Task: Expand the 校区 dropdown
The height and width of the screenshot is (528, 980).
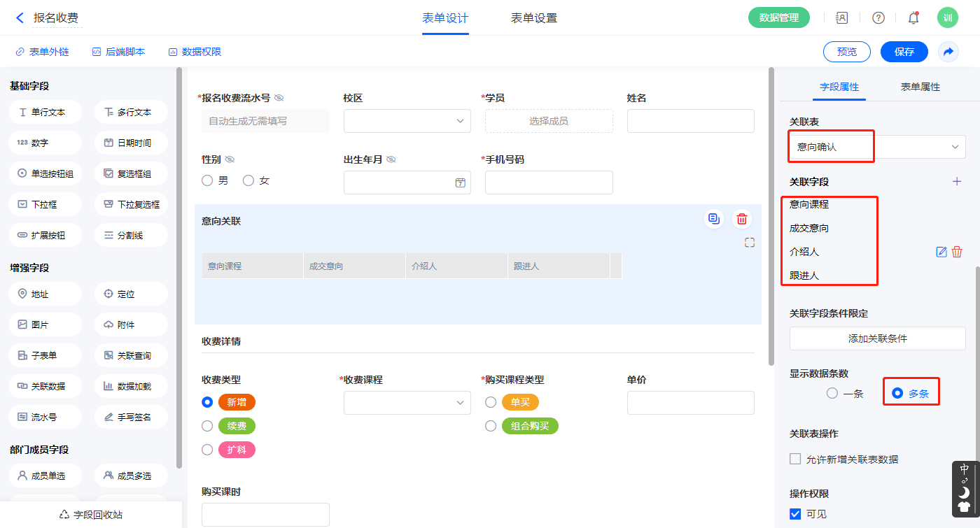Action: (407, 121)
